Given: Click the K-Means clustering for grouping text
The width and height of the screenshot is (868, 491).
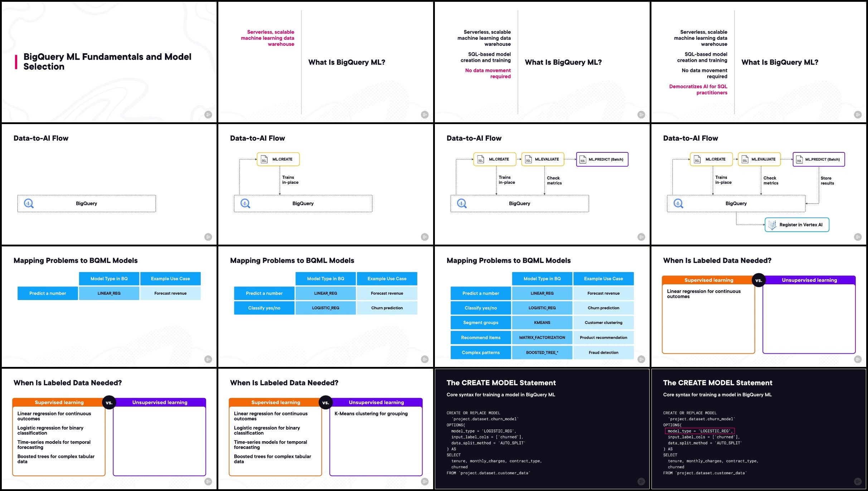Looking at the screenshot, I should click(371, 414).
